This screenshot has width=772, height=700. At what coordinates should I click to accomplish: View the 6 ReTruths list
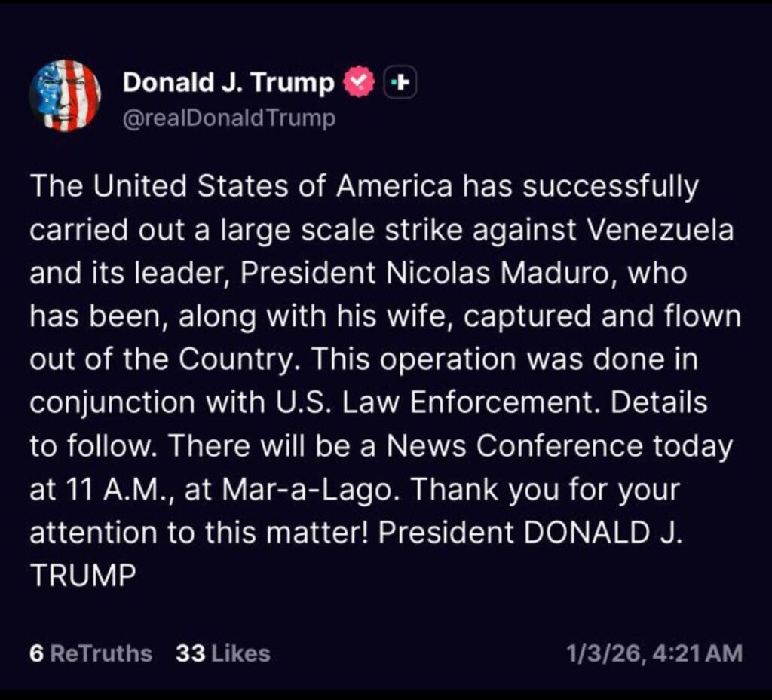[90, 653]
